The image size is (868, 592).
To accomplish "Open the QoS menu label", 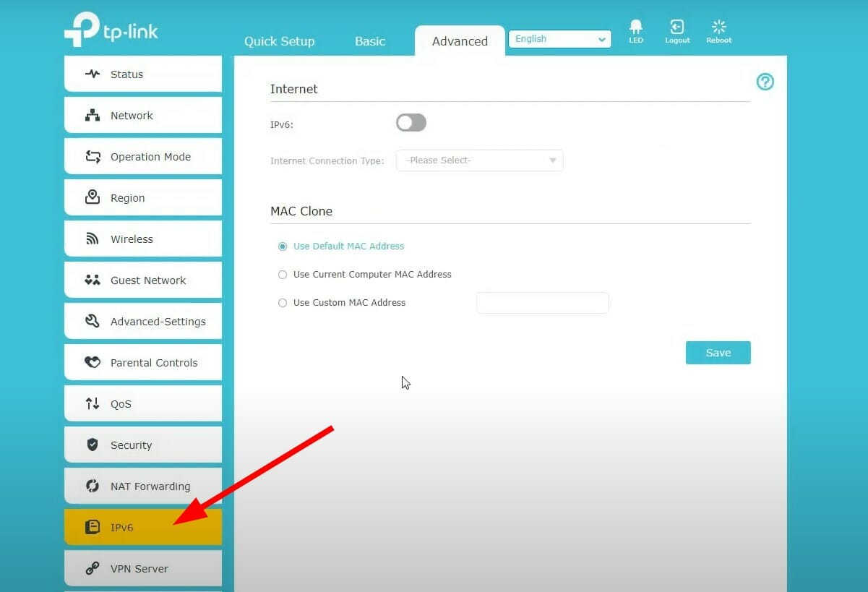I will [121, 404].
